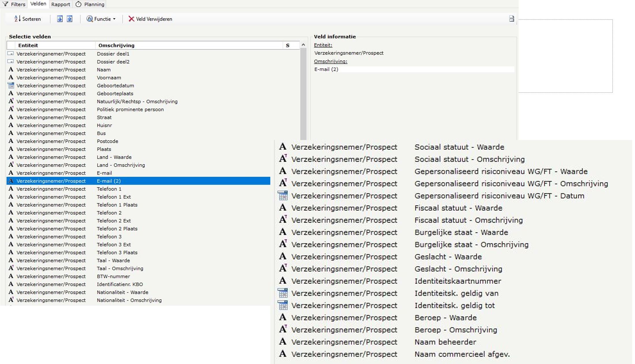Select the Telefoon 1 row
The width and height of the screenshot is (635, 364).
pyautogui.click(x=109, y=189)
